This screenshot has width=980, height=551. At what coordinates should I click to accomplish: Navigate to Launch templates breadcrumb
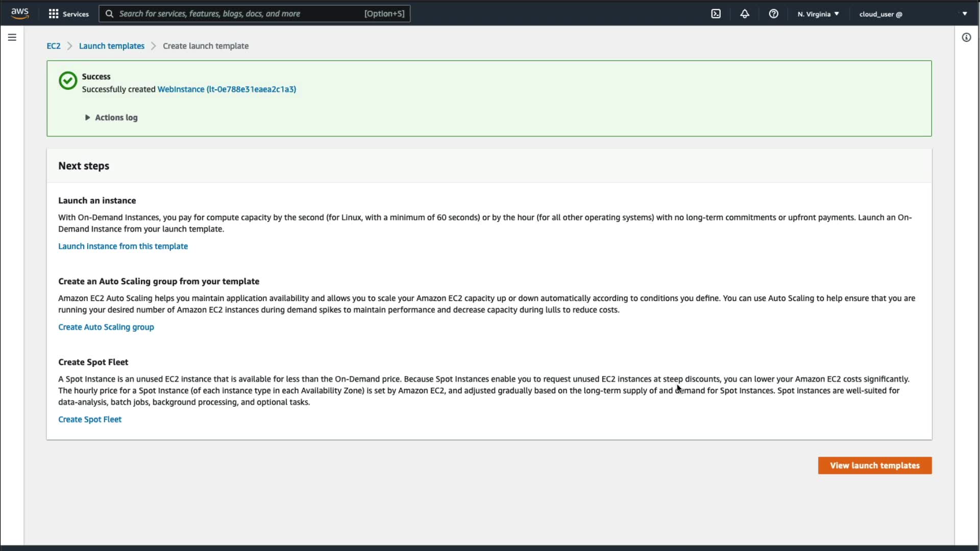[x=111, y=46]
